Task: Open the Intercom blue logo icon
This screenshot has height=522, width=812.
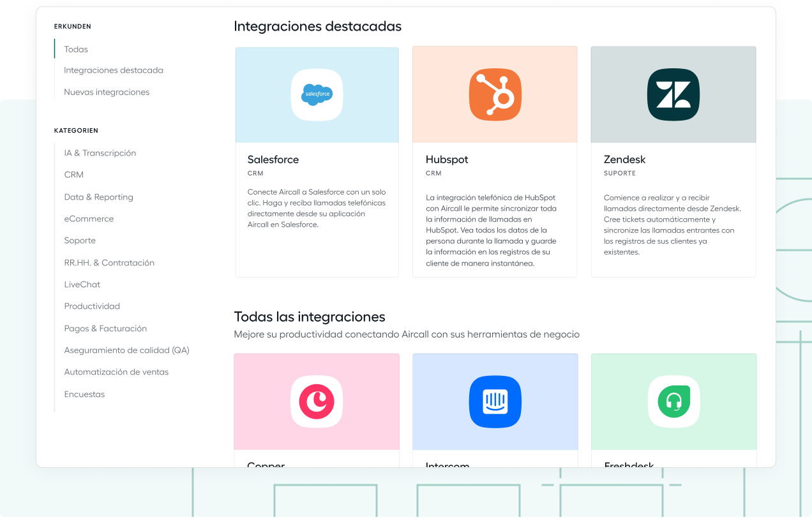Action: (x=495, y=401)
